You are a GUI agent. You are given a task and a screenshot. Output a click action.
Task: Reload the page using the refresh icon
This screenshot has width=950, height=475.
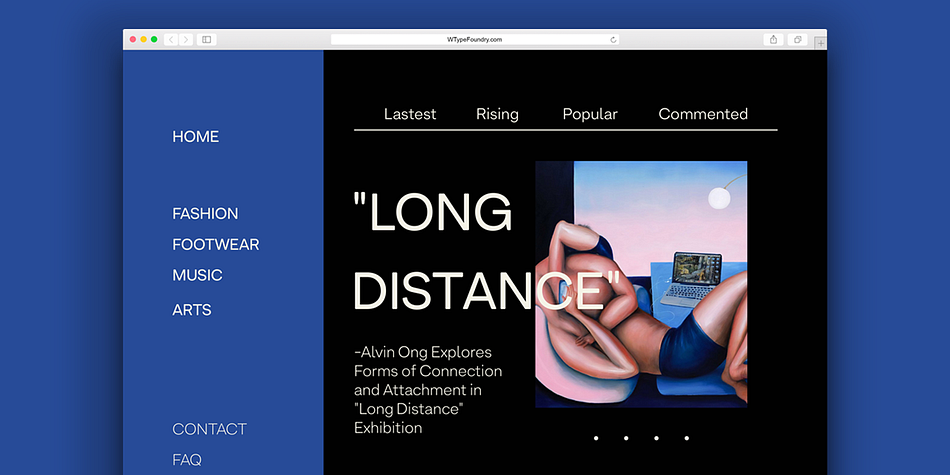[613, 40]
